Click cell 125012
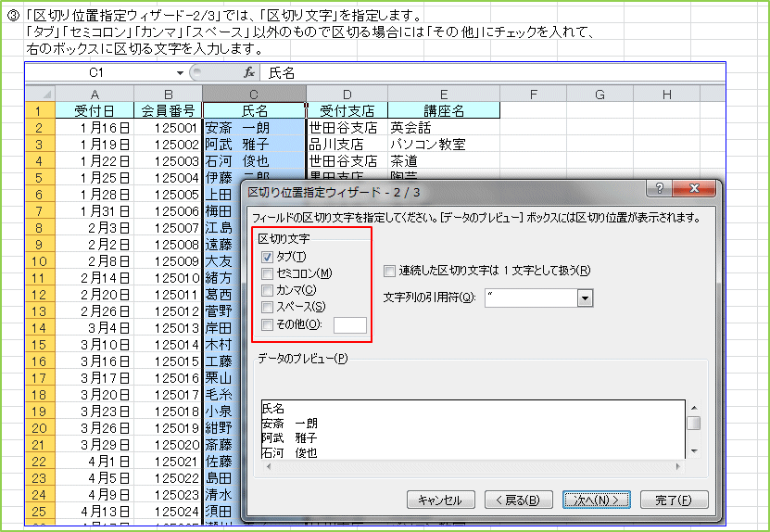Viewport: 770px width, 532px height. coord(168,310)
